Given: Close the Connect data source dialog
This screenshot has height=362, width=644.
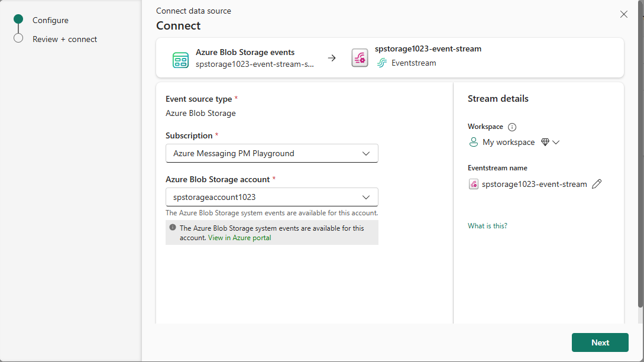Looking at the screenshot, I should coord(623,14).
